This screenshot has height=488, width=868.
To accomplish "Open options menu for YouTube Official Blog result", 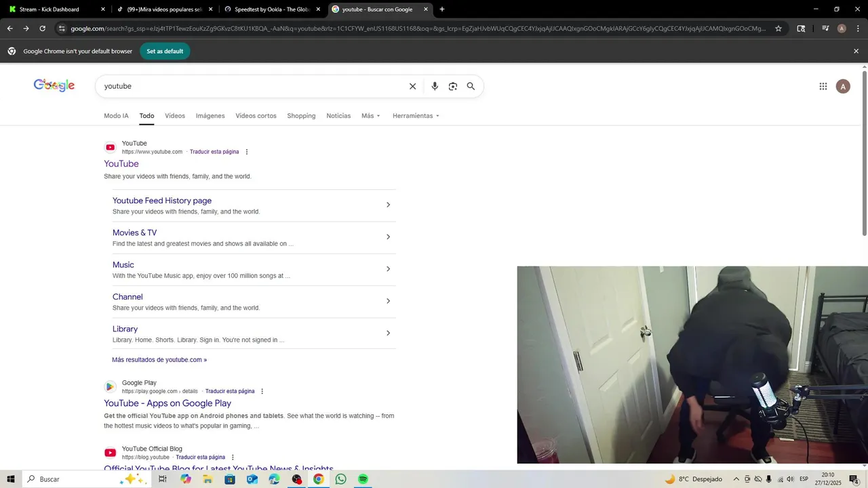I will (x=233, y=457).
